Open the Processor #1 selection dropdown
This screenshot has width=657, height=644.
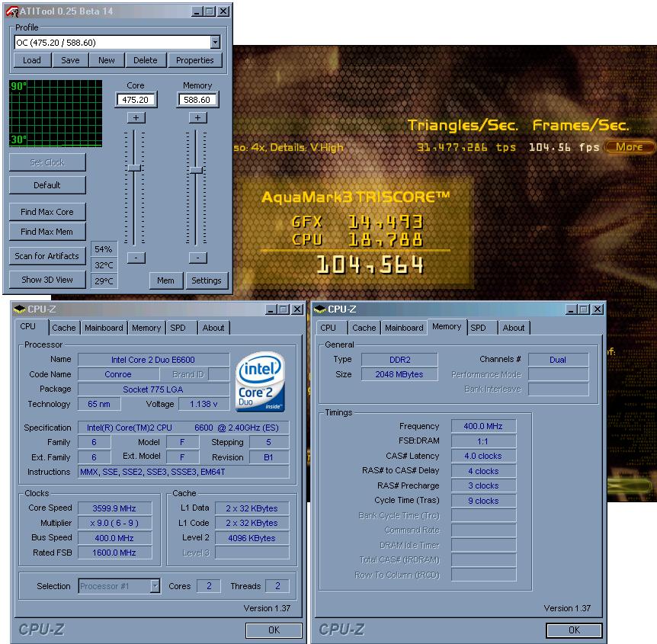[155, 586]
